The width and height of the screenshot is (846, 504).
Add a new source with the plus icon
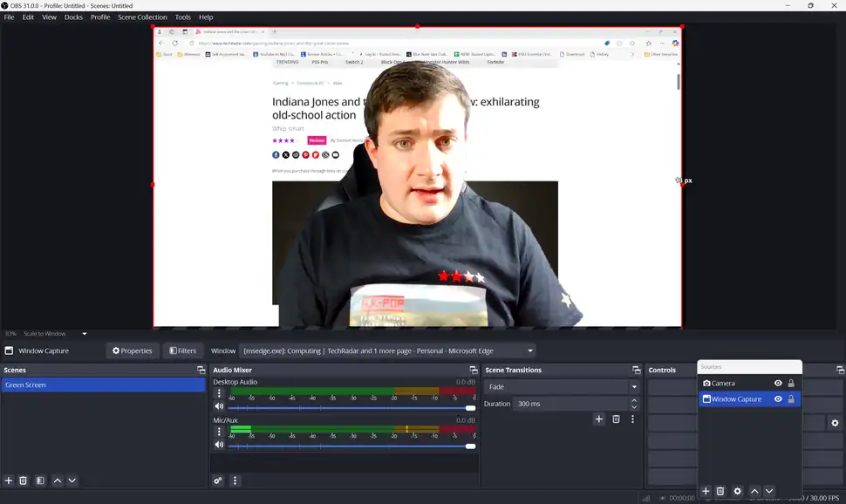point(706,491)
